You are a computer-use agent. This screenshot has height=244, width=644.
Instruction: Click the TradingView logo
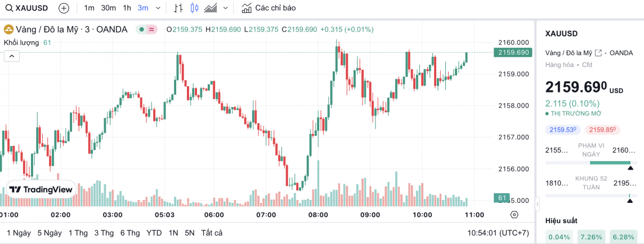(x=41, y=190)
